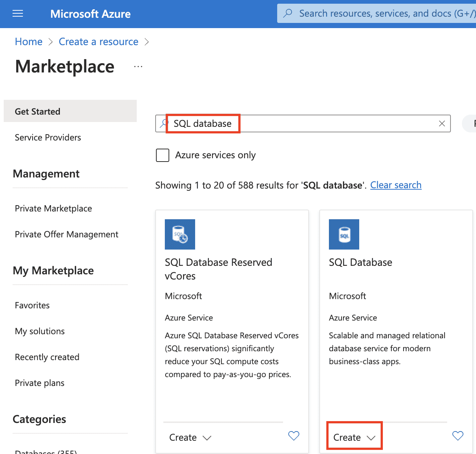Select Get Started in sidebar

pyautogui.click(x=37, y=111)
